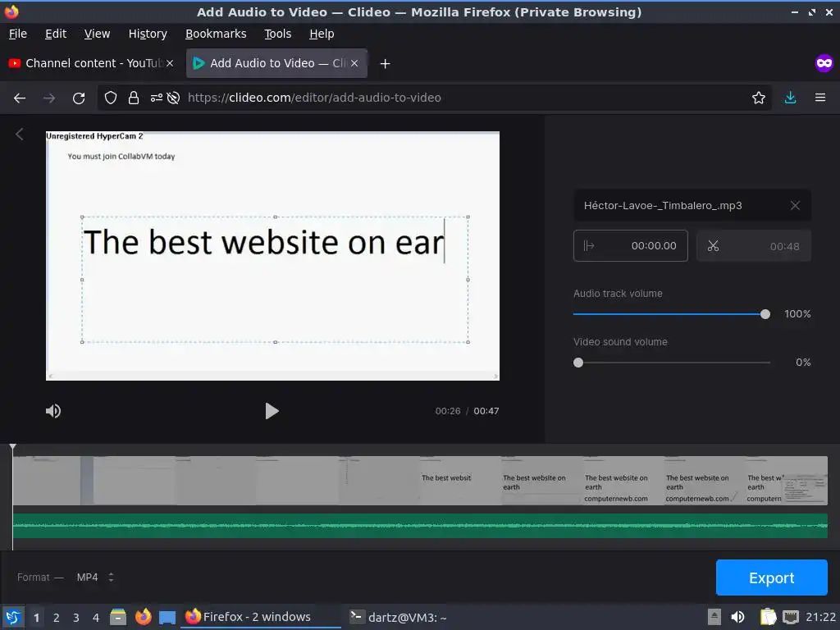Open the Tools menu
This screenshot has height=630, width=840.
[277, 34]
